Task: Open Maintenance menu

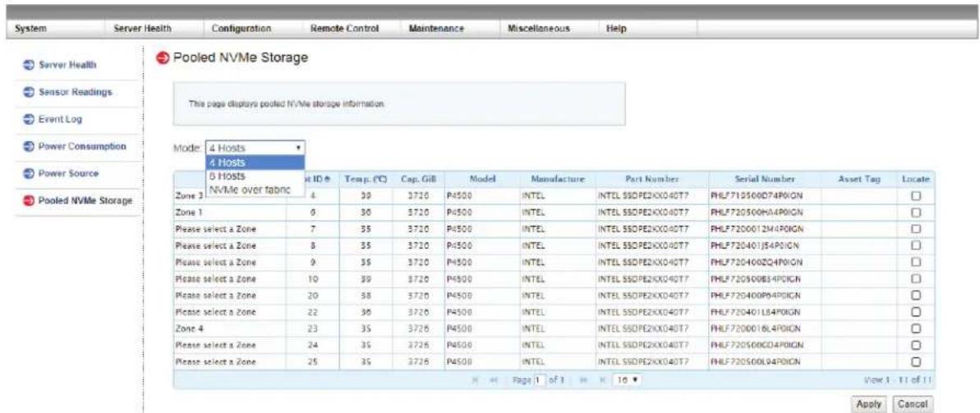Action: 435,29
